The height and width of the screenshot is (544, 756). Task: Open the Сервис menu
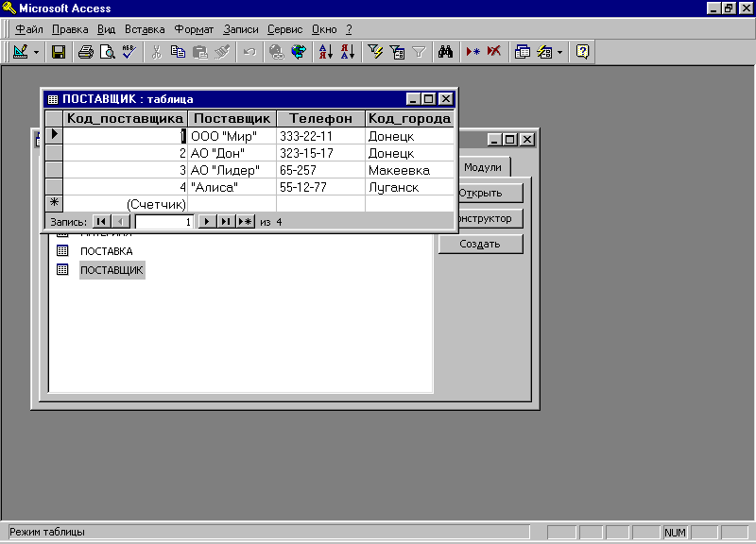285,29
